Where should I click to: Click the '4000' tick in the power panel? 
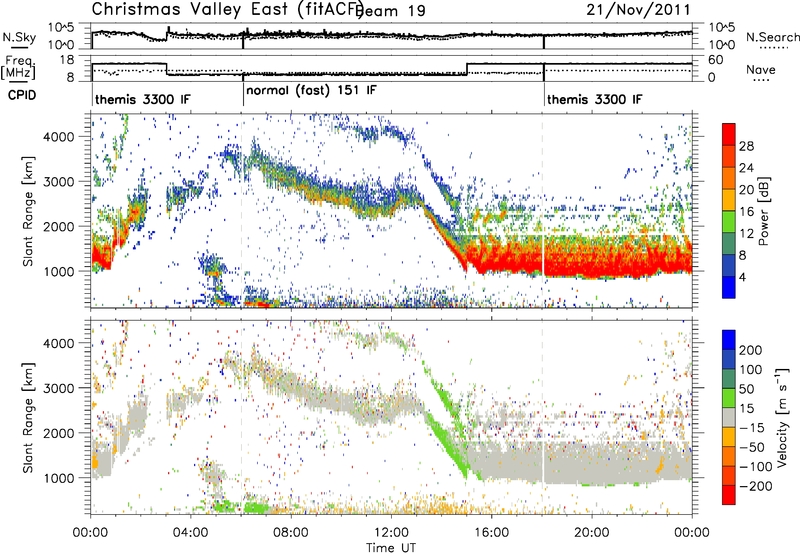[x=59, y=137]
